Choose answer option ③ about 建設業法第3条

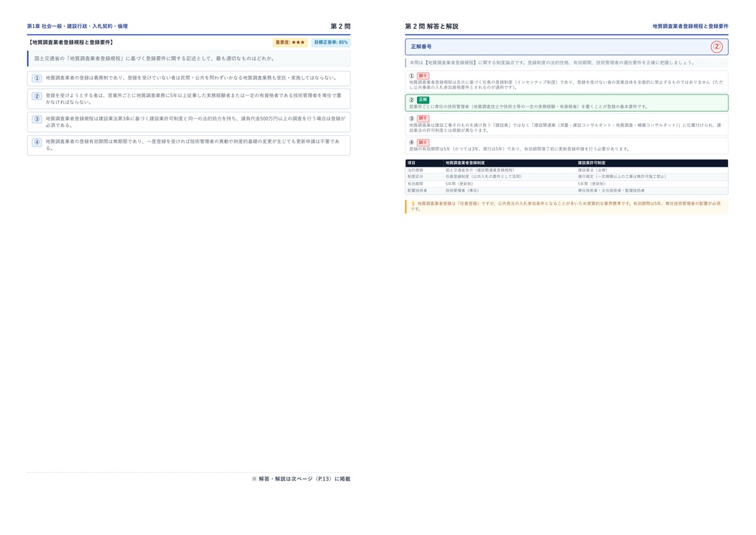pyautogui.click(x=188, y=122)
